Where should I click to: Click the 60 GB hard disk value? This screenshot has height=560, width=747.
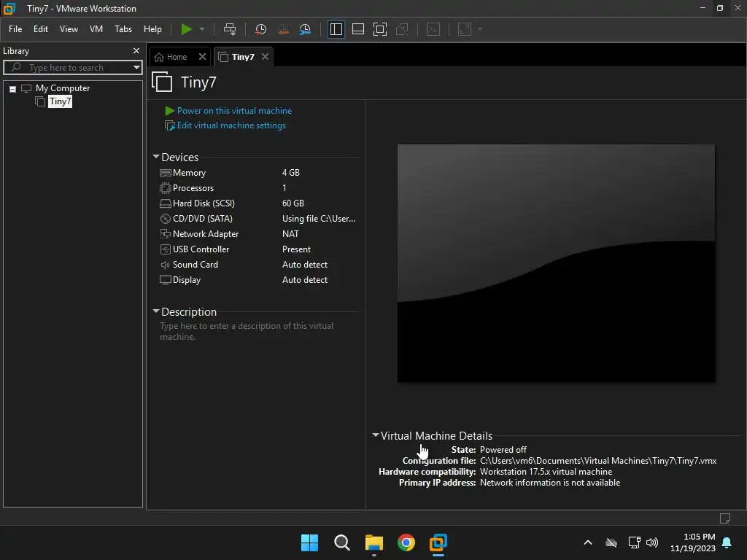pyautogui.click(x=293, y=203)
